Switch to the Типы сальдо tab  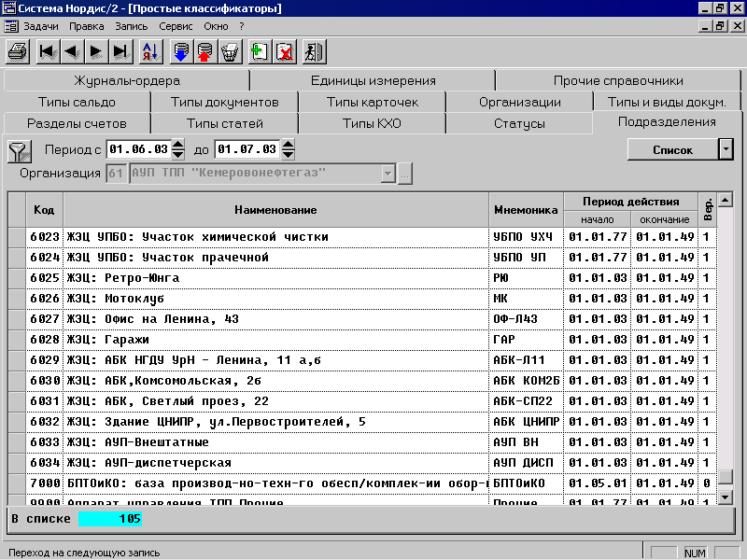[x=77, y=102]
